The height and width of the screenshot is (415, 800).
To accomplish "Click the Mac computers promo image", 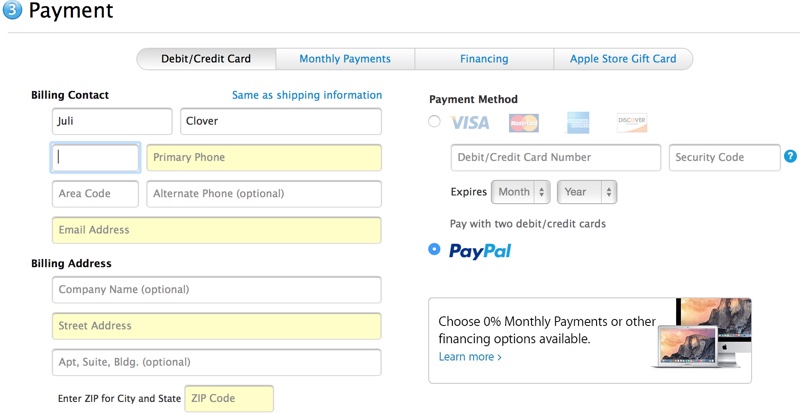I will pos(703,333).
